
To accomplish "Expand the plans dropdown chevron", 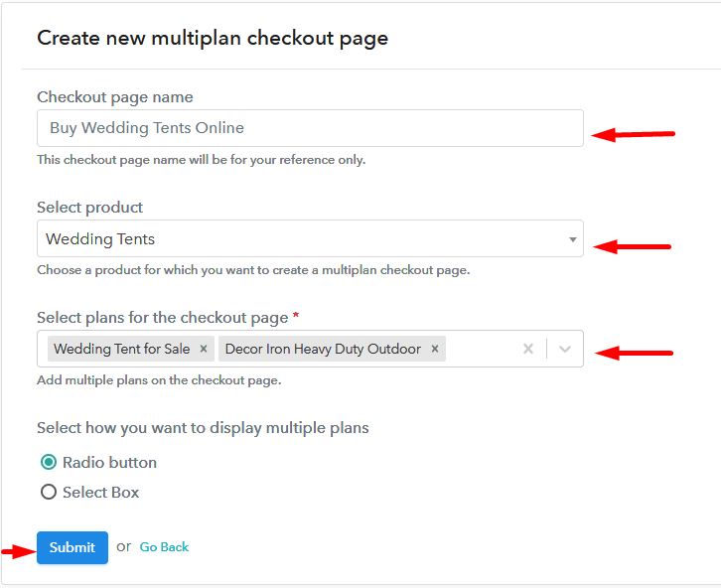I will pyautogui.click(x=565, y=349).
